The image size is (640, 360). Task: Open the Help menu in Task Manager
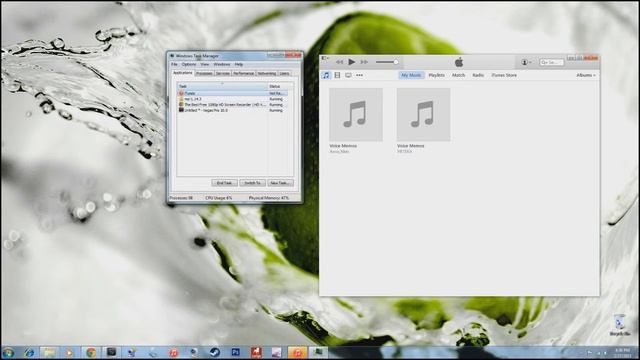tap(239, 64)
